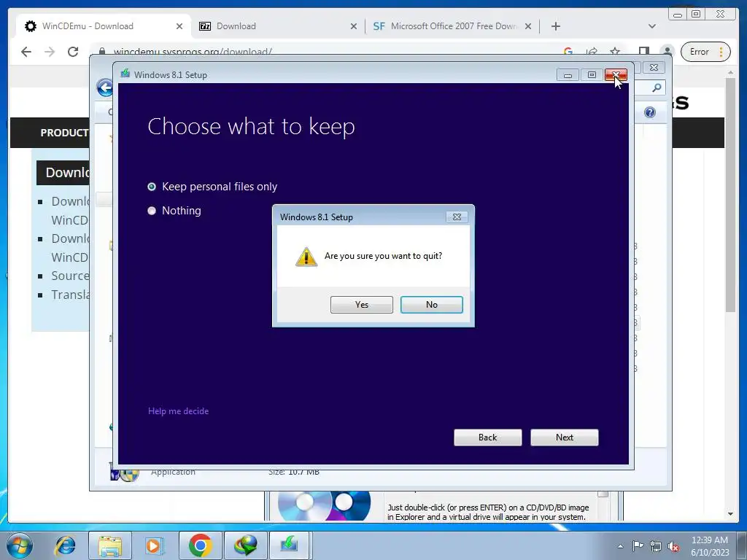Select Keep personal files only option

click(x=212, y=187)
